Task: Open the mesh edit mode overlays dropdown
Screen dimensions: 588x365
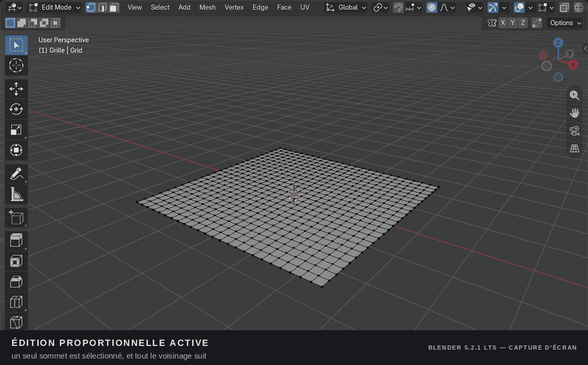Action: point(546,7)
